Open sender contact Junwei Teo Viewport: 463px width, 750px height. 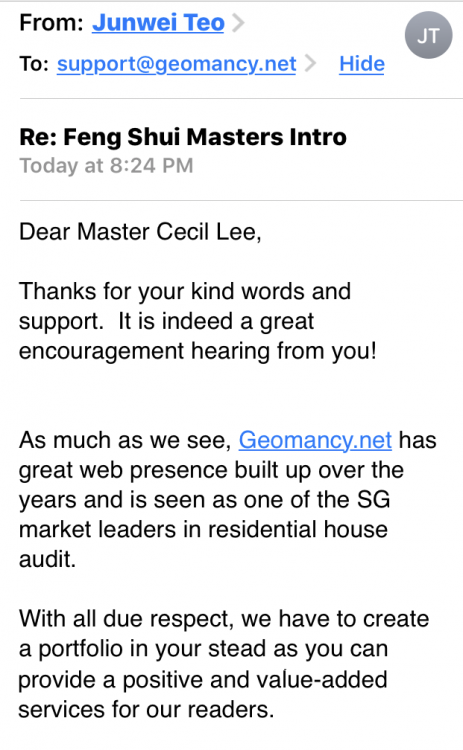coord(158,22)
